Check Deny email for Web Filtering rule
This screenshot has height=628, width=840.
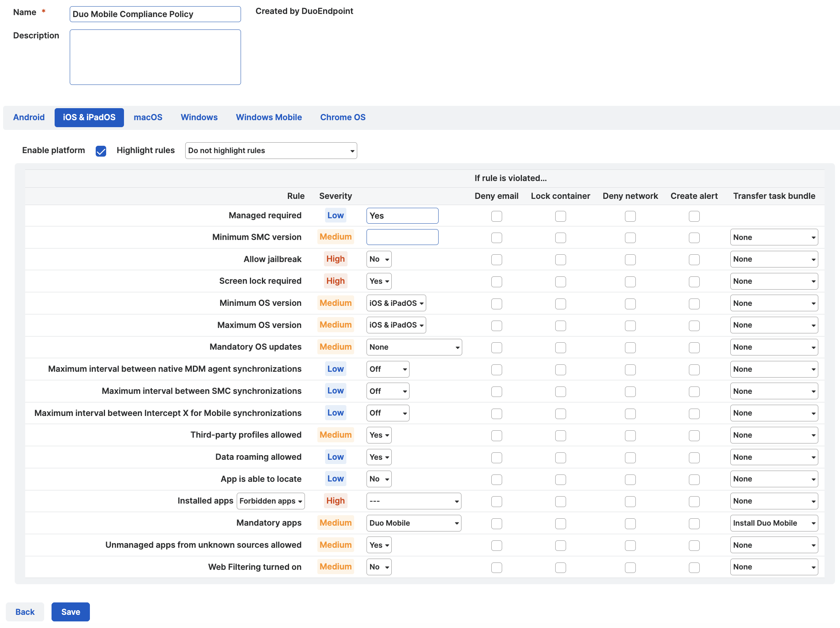(496, 567)
